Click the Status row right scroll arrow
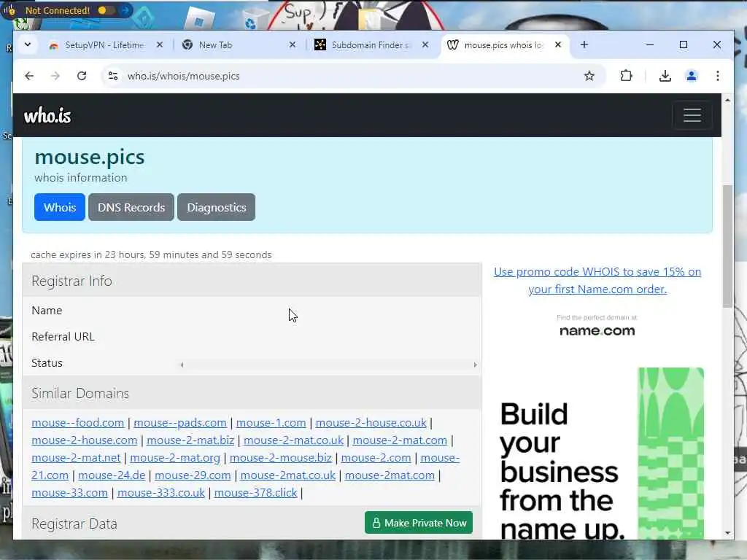 coord(475,365)
